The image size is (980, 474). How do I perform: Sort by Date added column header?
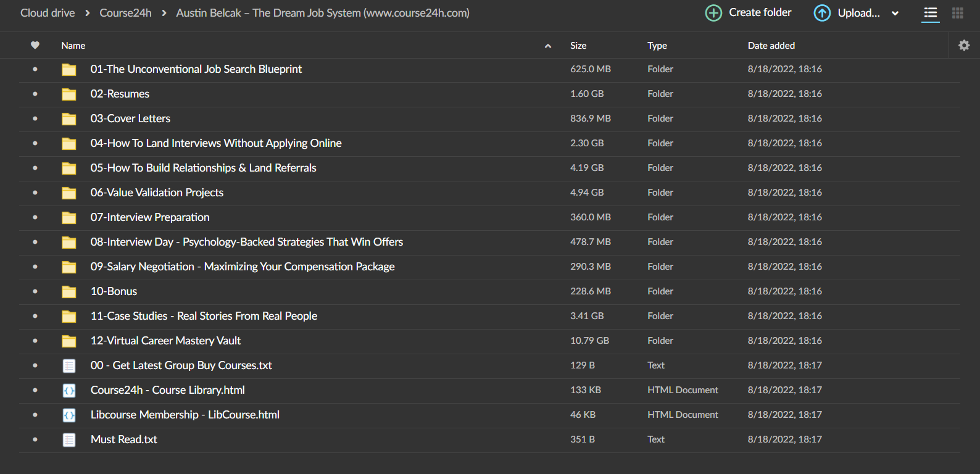tap(771, 46)
